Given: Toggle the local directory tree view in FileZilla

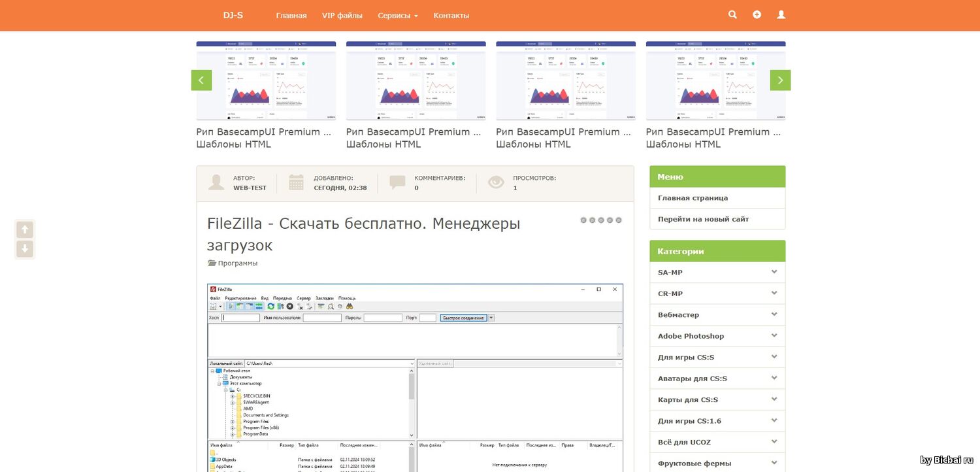Looking at the screenshot, I should (240, 306).
